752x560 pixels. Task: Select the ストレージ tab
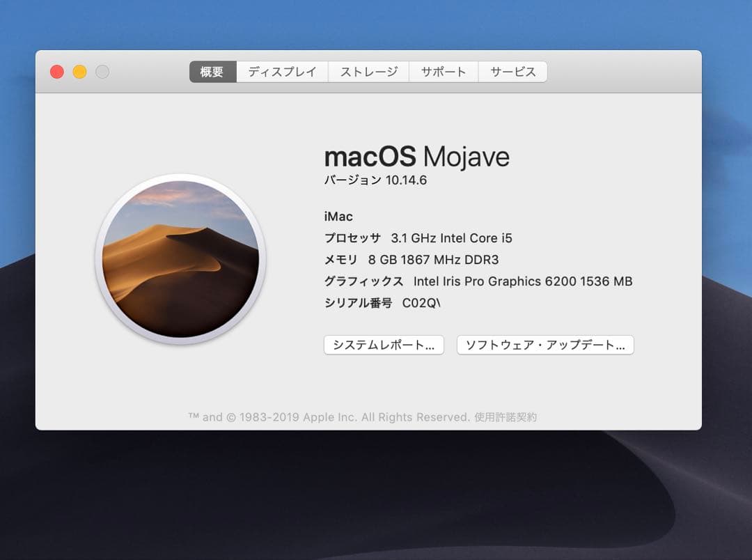click(369, 72)
